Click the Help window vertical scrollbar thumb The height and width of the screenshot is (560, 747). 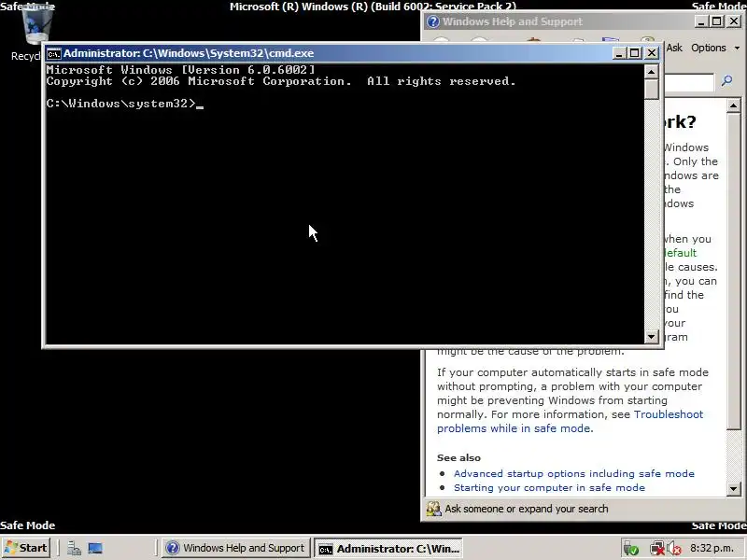coord(734,271)
